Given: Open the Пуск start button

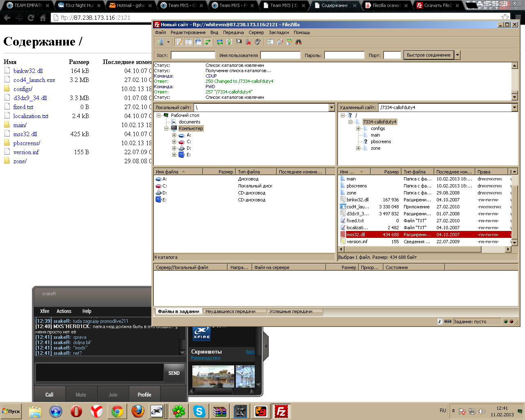Looking at the screenshot, I should 11,411.
